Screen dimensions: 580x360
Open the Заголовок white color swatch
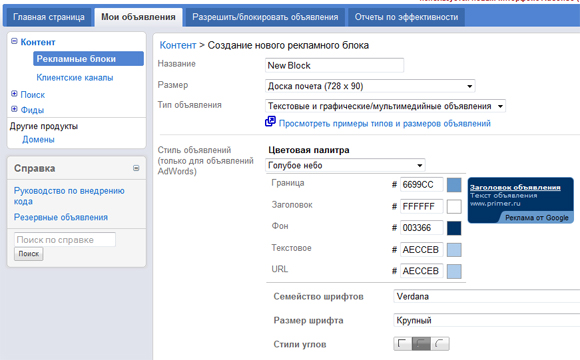tap(454, 206)
